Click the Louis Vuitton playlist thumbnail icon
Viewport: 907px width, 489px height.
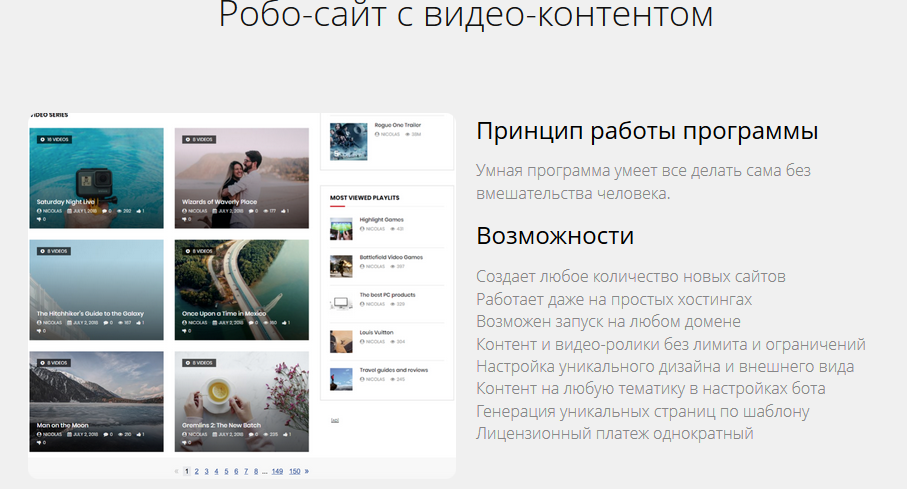click(341, 340)
